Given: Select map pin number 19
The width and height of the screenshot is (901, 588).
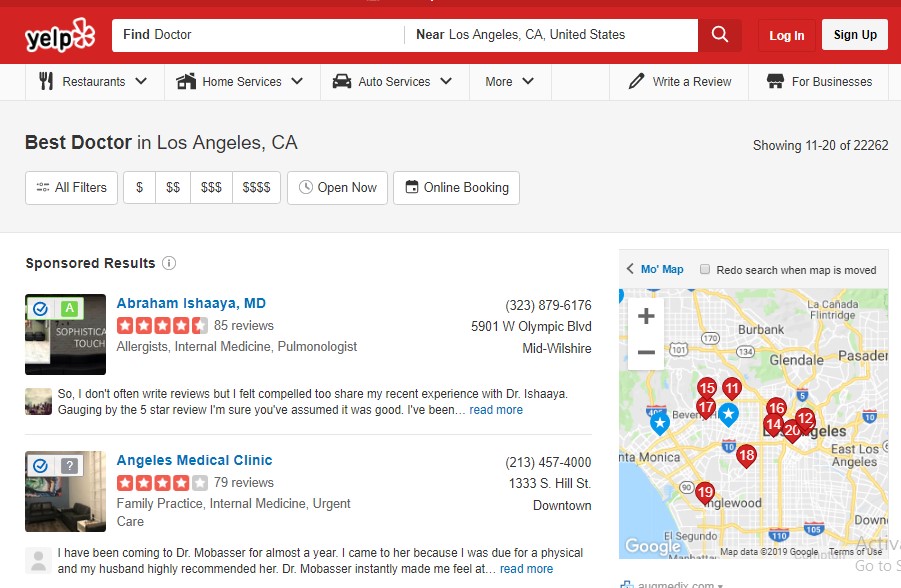Looking at the screenshot, I should coord(705,492).
